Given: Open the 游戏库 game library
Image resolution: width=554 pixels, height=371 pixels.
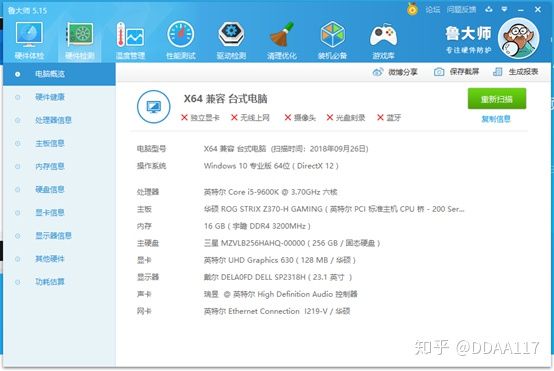Looking at the screenshot, I should click(x=383, y=40).
